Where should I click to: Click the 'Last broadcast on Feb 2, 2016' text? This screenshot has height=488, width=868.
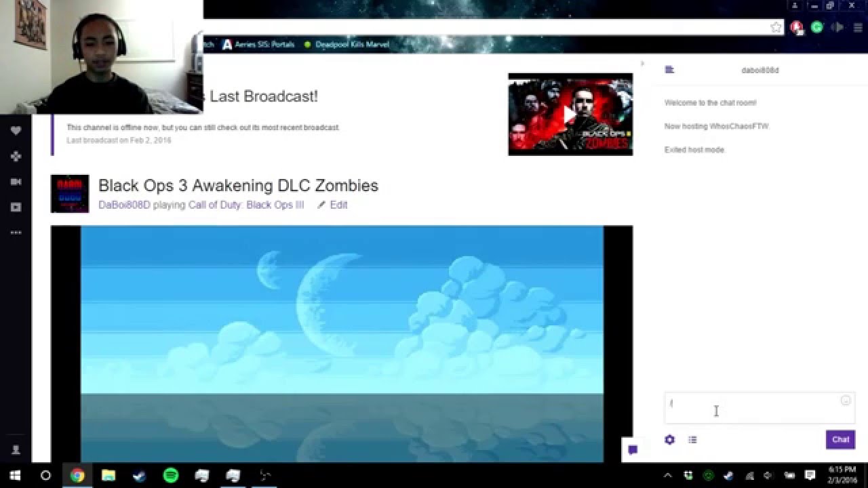119,140
